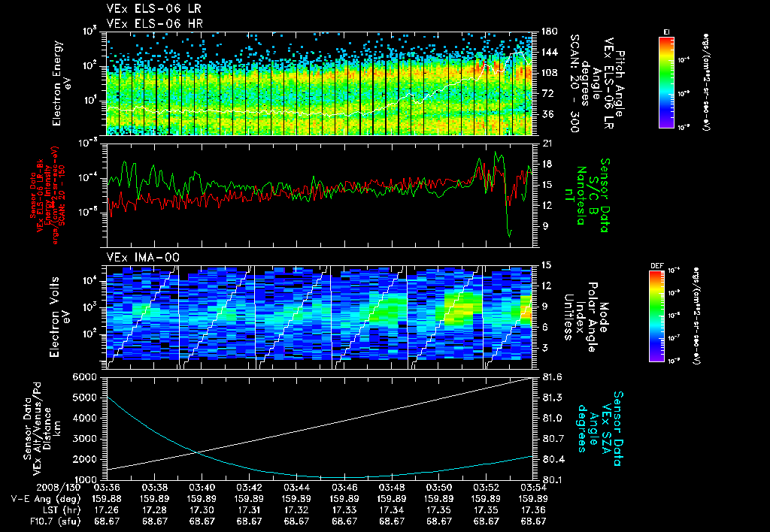
Task: Click the '6000' distance tick label
Action: click(84, 377)
